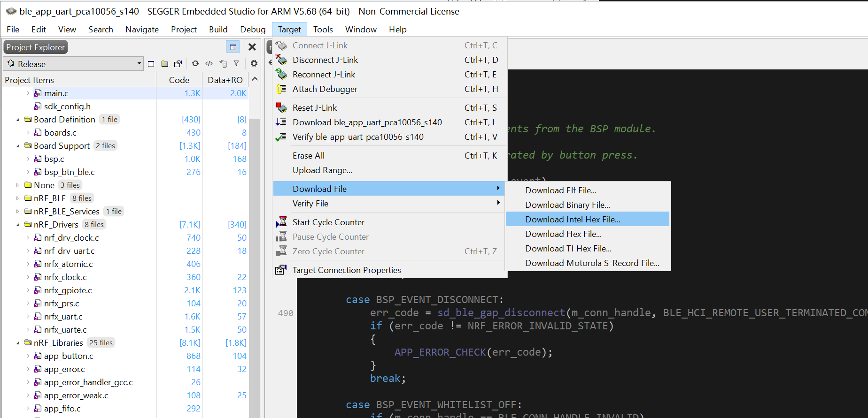The width and height of the screenshot is (868, 418).
Task: Choose Disconnect J-Link from Target menu
Action: (325, 60)
